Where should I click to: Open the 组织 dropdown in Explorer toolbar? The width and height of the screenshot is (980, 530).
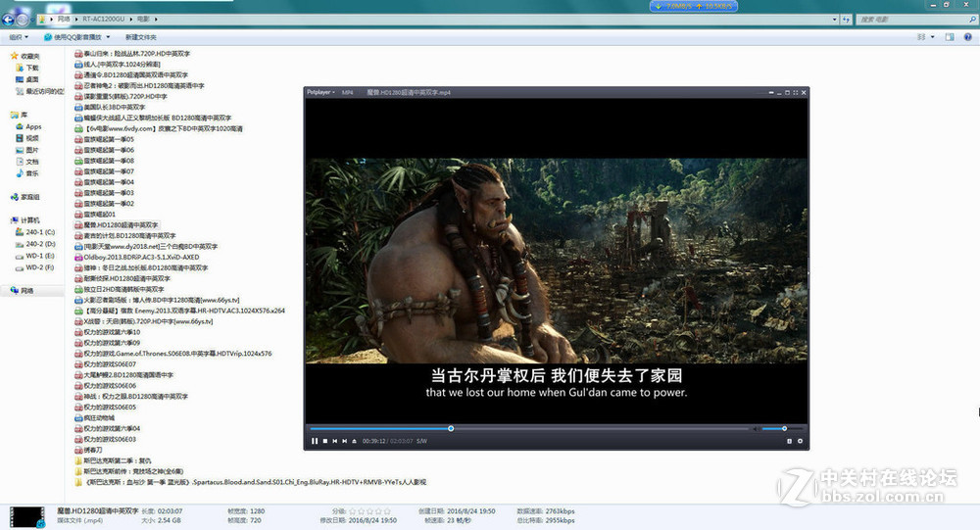point(18,37)
